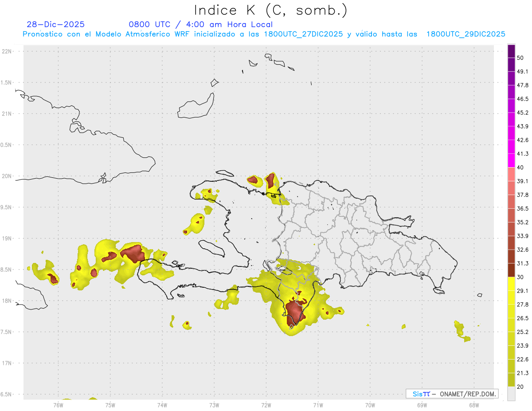This screenshot has height=411, width=532.
Task: Click the legend value '33.9'
Action: [x=523, y=236]
